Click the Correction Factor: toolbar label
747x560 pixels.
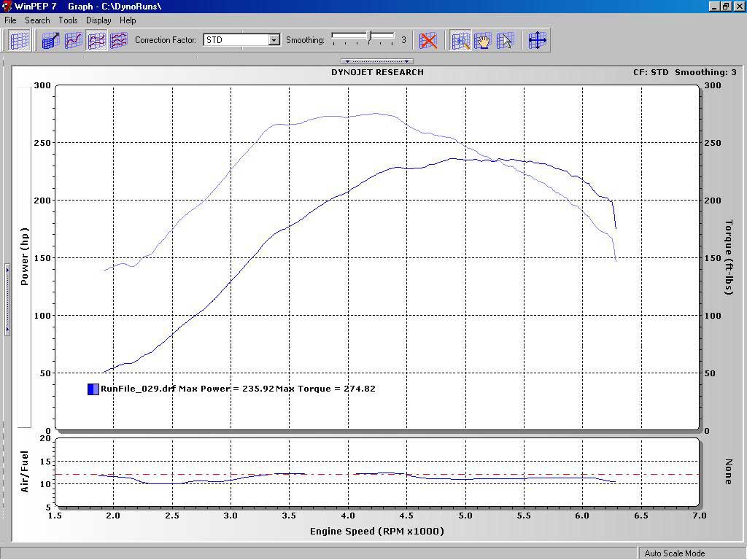(166, 40)
